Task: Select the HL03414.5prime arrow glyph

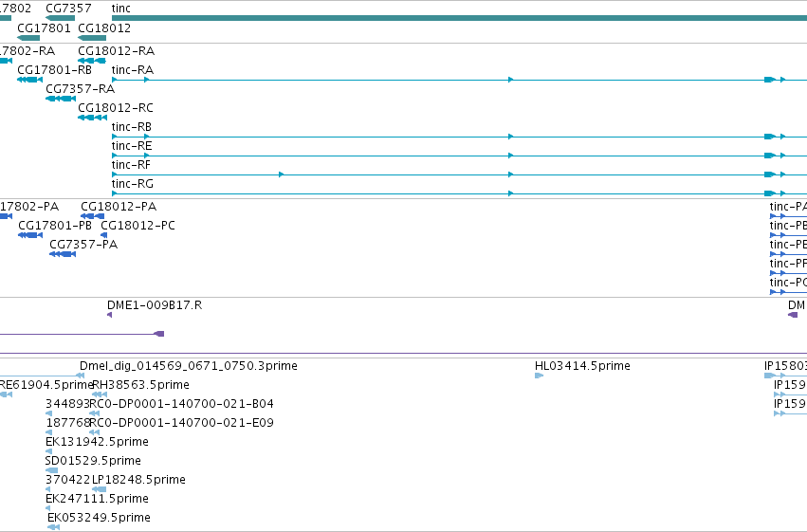Action: [x=539, y=376]
